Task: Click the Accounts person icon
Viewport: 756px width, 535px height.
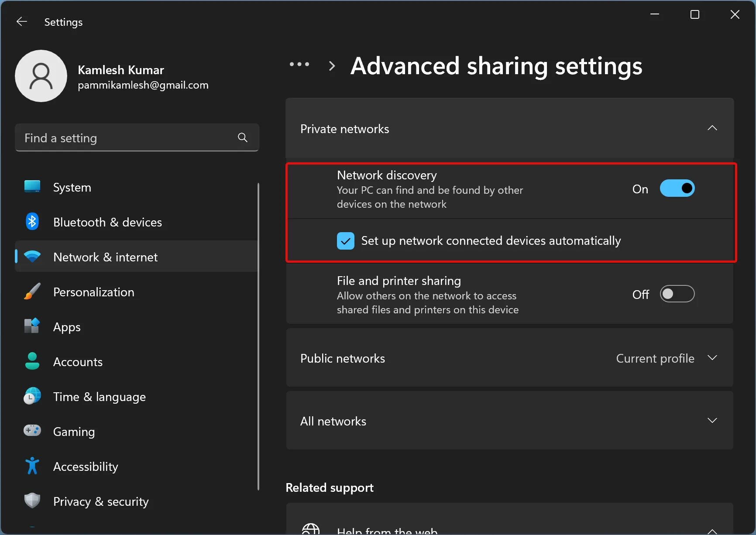Action: pyautogui.click(x=32, y=361)
